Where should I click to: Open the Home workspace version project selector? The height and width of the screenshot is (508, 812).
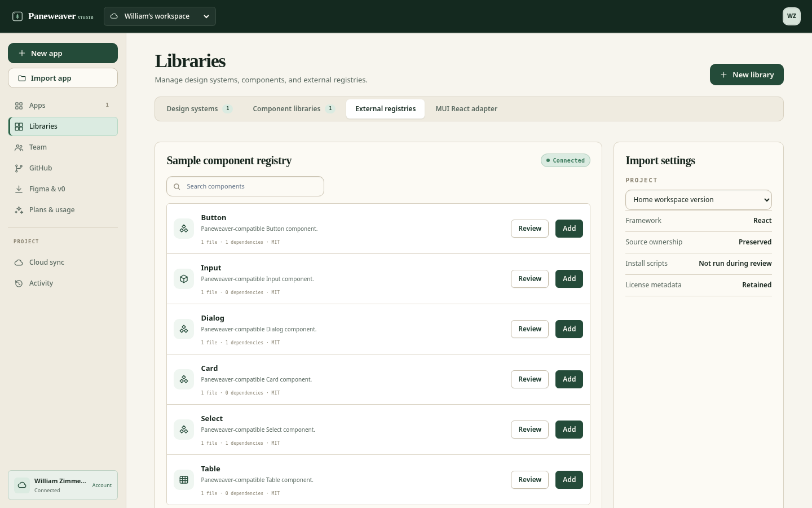[699, 200]
